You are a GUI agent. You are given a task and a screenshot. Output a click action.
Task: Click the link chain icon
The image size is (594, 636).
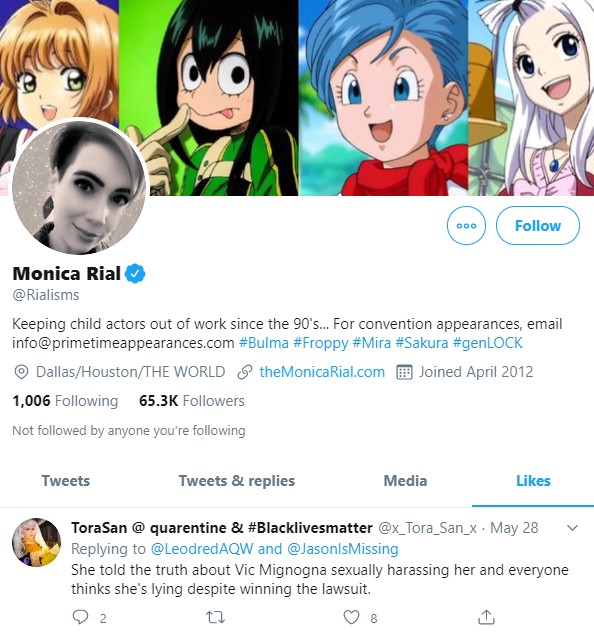pyautogui.click(x=245, y=372)
